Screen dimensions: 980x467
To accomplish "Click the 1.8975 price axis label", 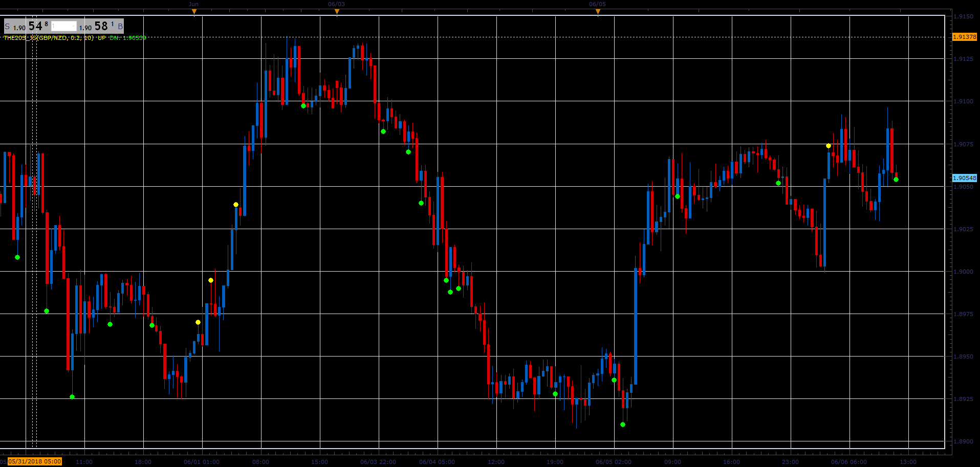I will point(964,314).
